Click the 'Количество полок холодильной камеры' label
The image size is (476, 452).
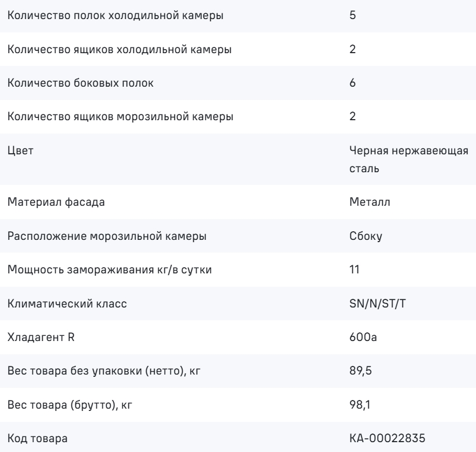[x=115, y=16]
